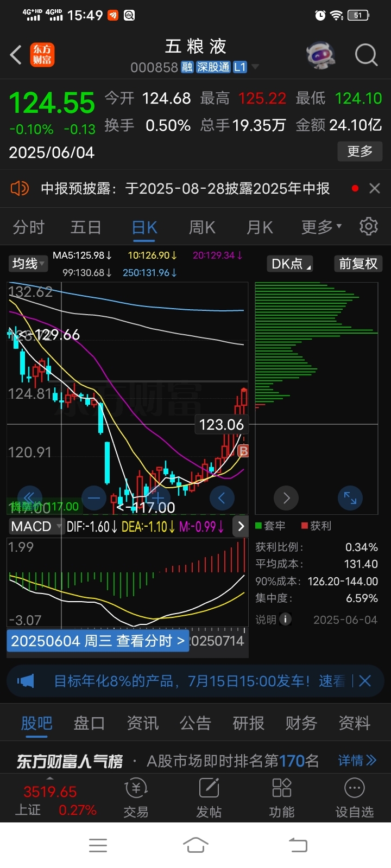Tap the 平均成本 131.40 value
Image resolution: width=391 pixels, height=868 pixels.
pyautogui.click(x=361, y=564)
